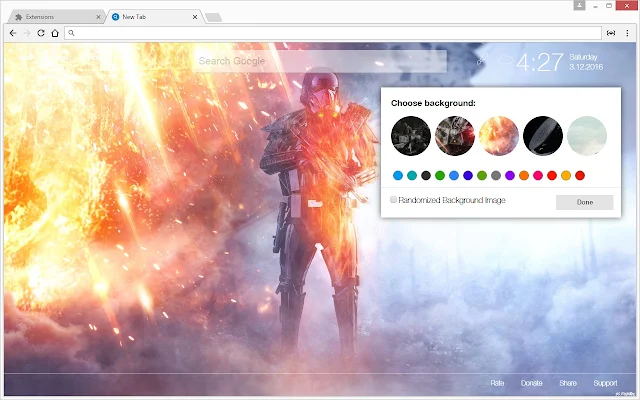Image resolution: width=640 pixels, height=400 pixels.
Task: Choose the trooper helmet with red background thumbnail
Action: click(455, 136)
